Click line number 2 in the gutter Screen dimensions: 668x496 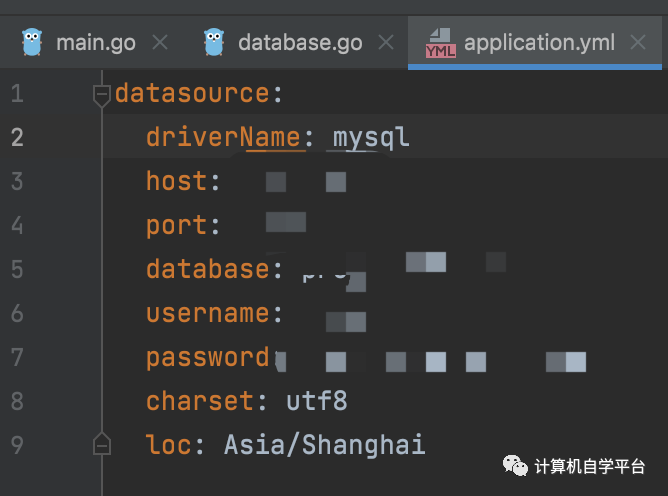click(17, 138)
